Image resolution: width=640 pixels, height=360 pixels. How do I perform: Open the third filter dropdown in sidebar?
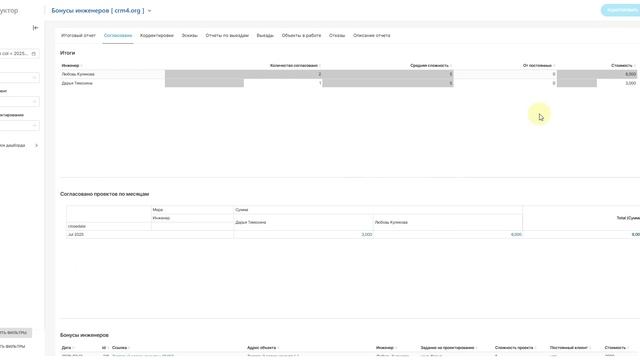click(x=19, y=125)
